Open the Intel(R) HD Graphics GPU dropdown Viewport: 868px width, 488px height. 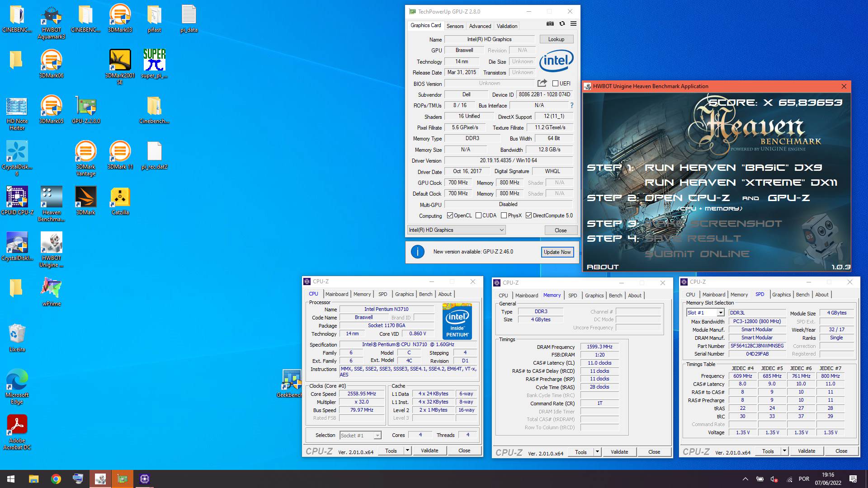coord(456,230)
